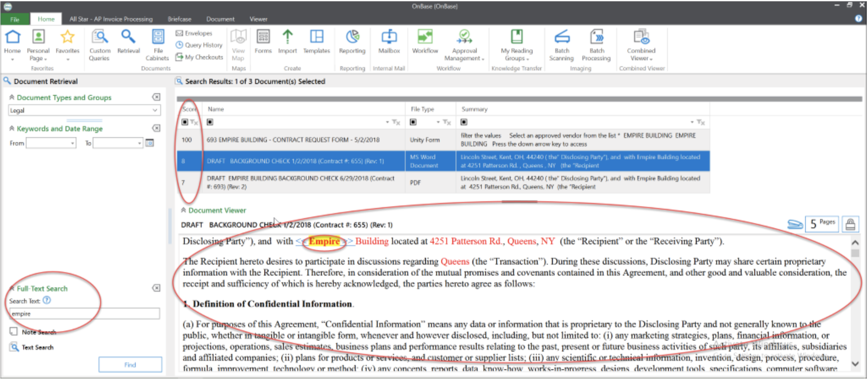The image size is (868, 380).
Task: Check the Score column header checkbox
Action: 184,122
